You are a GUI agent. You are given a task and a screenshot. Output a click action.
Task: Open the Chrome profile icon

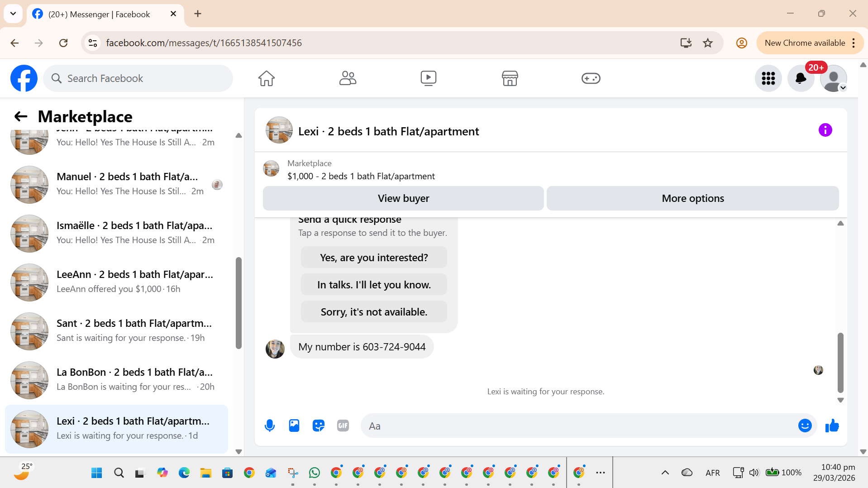pyautogui.click(x=741, y=43)
